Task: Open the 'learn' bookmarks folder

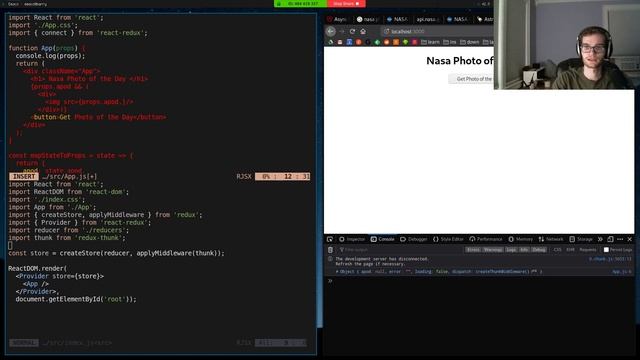Action: (430, 42)
